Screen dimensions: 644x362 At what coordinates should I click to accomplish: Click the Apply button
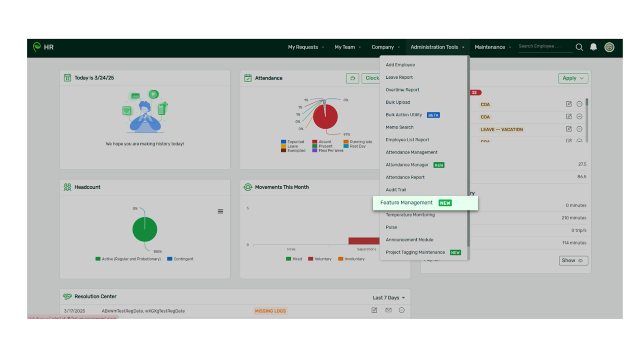click(573, 78)
